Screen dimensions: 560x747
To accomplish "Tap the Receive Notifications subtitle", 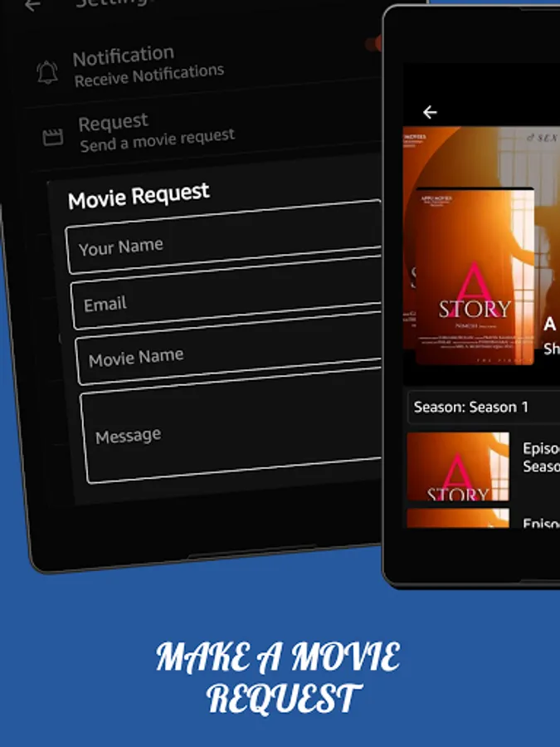I will pos(149,76).
